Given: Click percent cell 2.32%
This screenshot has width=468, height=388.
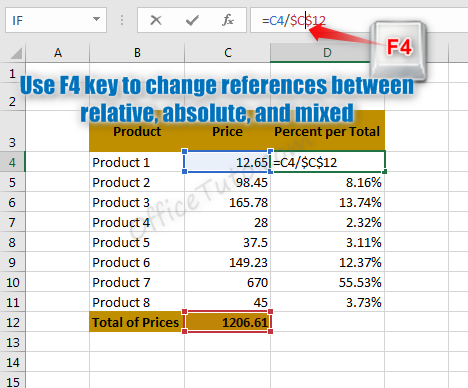Looking at the screenshot, I should coord(327,222).
